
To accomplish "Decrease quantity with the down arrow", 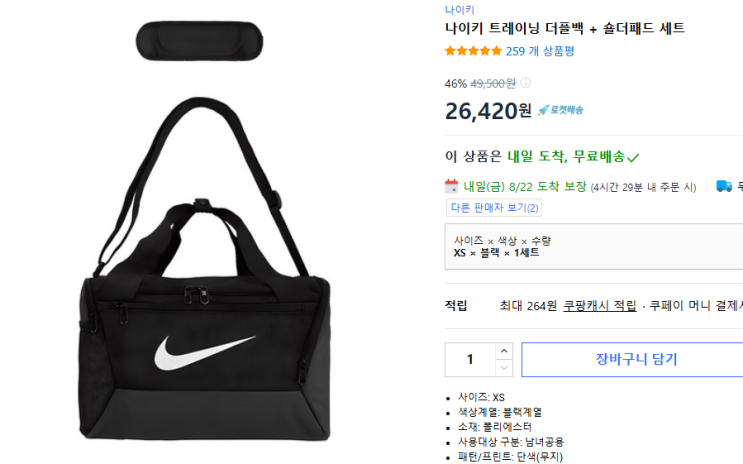I will coord(504,367).
